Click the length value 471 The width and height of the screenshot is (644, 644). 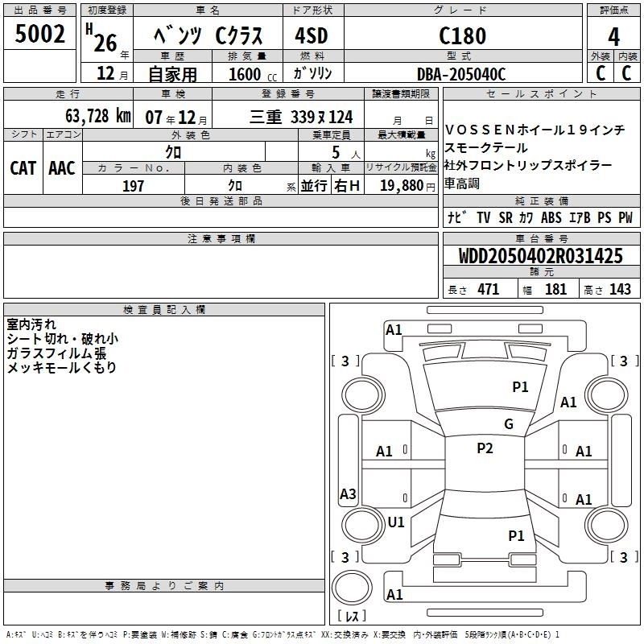[x=489, y=289]
